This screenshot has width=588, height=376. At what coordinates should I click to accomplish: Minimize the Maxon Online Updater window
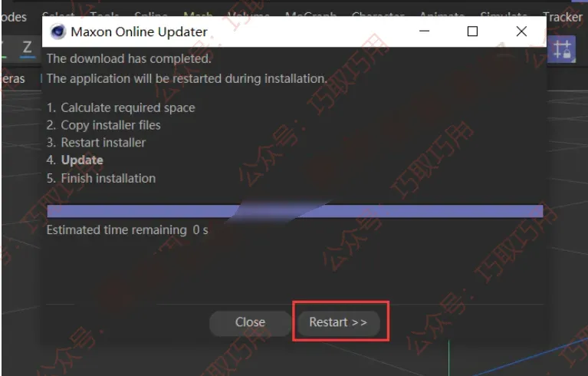pyautogui.click(x=424, y=31)
